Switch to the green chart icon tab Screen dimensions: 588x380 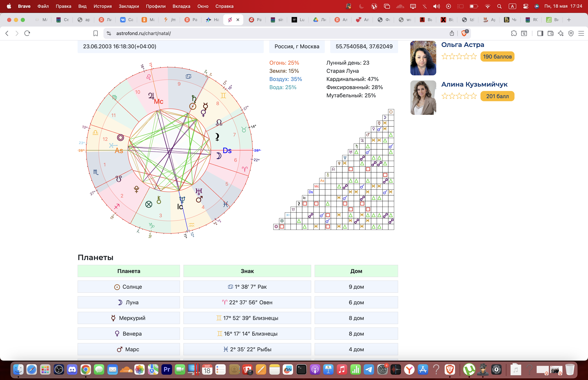(x=553, y=20)
